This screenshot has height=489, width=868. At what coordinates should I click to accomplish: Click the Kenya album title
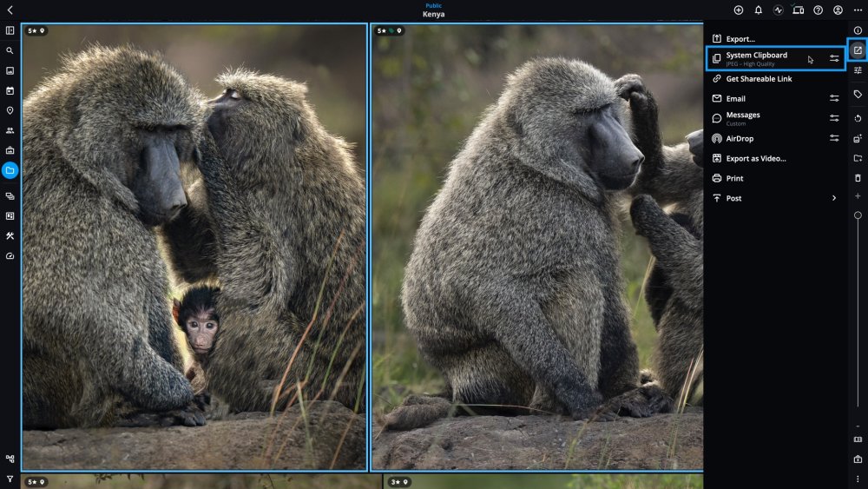(433, 15)
